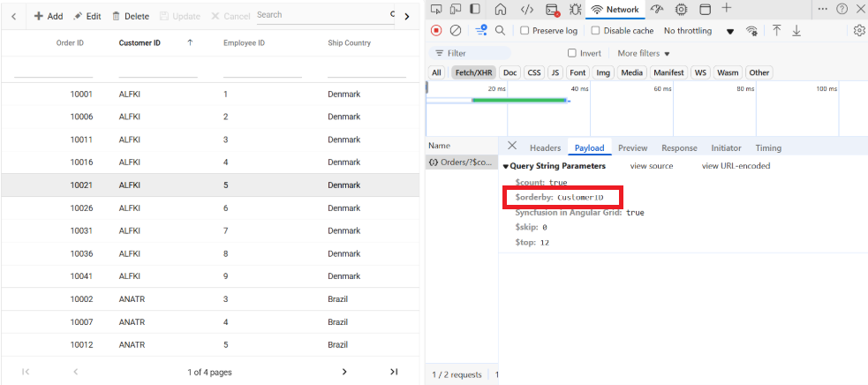Click the export HAR download-arrow icon
Screen dimensions: 868x385
tap(796, 31)
